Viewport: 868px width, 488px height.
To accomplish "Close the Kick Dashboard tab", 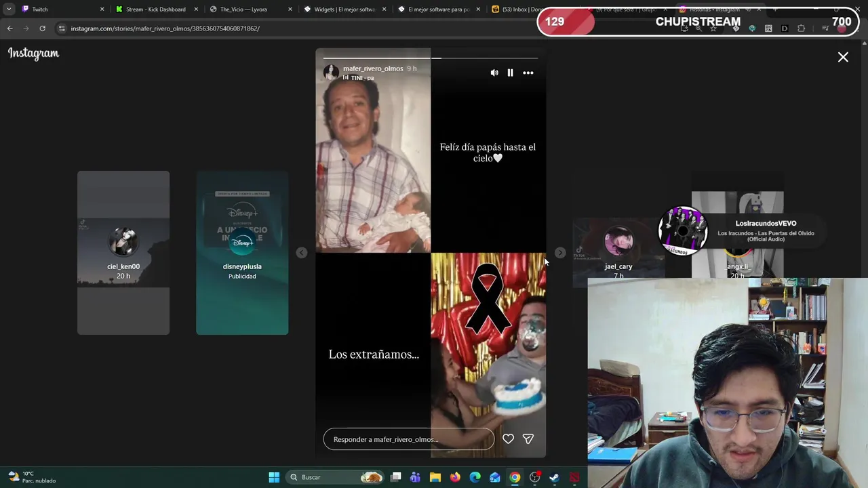I will pos(196,9).
